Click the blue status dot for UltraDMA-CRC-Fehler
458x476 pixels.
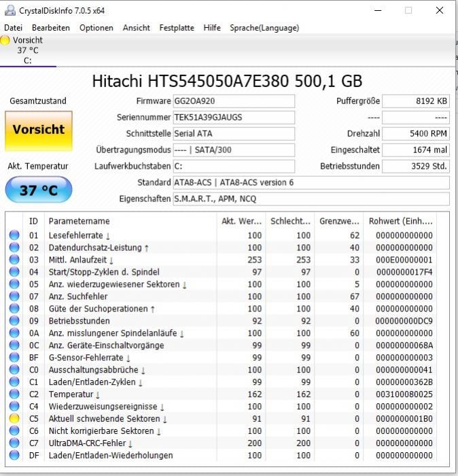pos(14,443)
